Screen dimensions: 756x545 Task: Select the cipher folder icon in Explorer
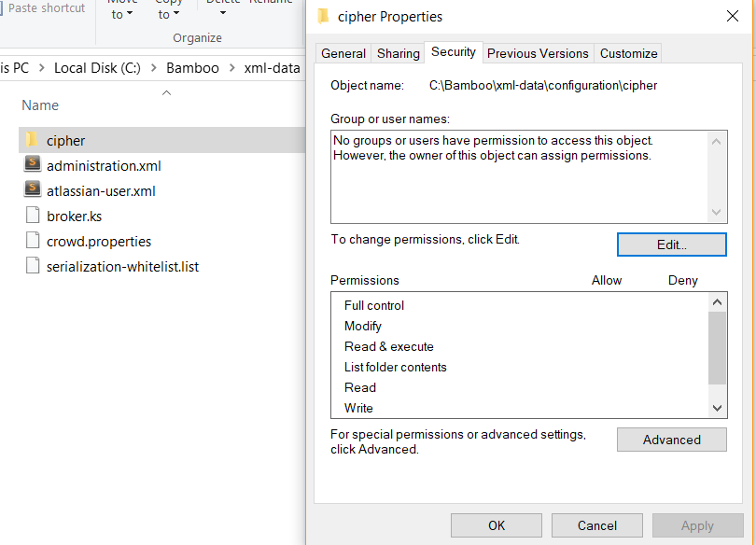pyautogui.click(x=32, y=140)
